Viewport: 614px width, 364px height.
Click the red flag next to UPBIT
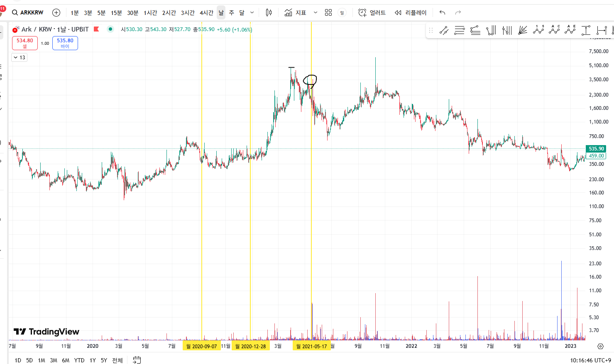click(x=96, y=29)
